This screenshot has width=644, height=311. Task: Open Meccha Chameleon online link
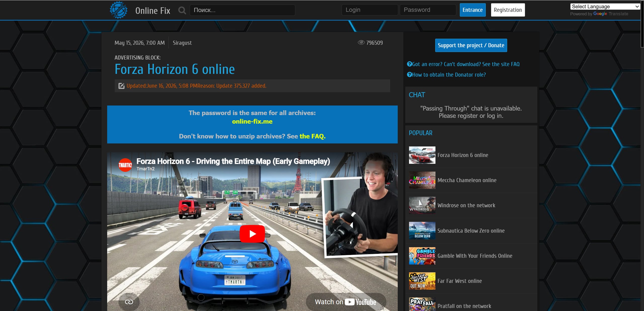tap(467, 180)
